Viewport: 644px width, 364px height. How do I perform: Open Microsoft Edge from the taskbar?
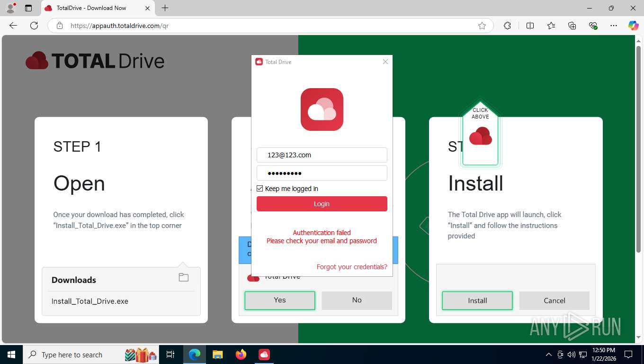[194, 355]
